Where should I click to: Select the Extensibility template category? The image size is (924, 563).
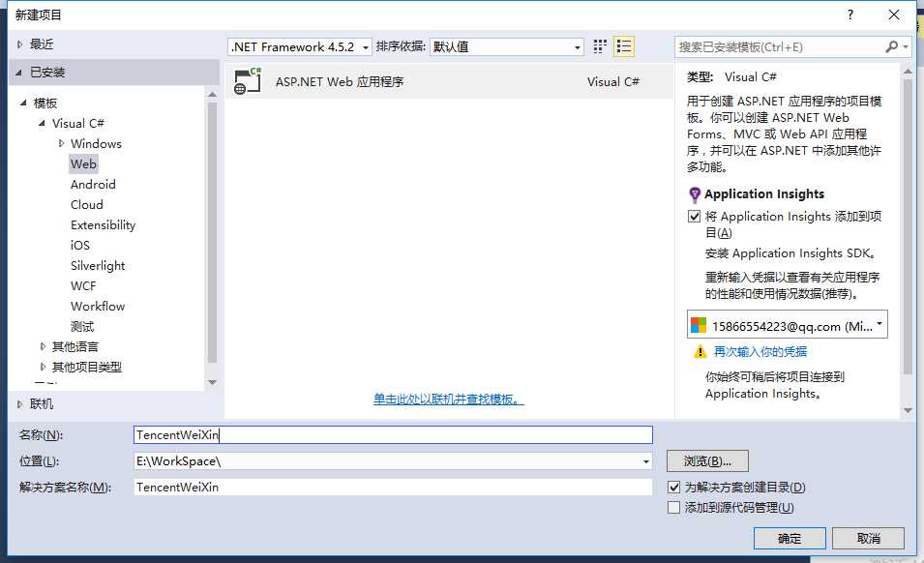pos(104,225)
